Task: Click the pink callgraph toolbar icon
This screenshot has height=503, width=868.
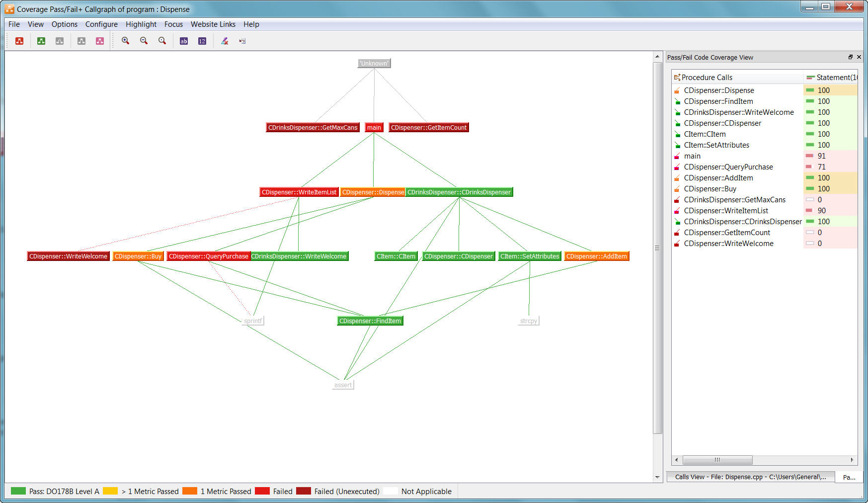Action: coord(100,41)
